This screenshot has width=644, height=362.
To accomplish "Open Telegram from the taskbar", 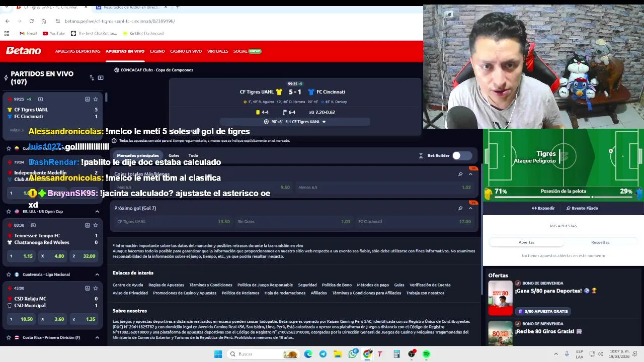I will 323,354.
